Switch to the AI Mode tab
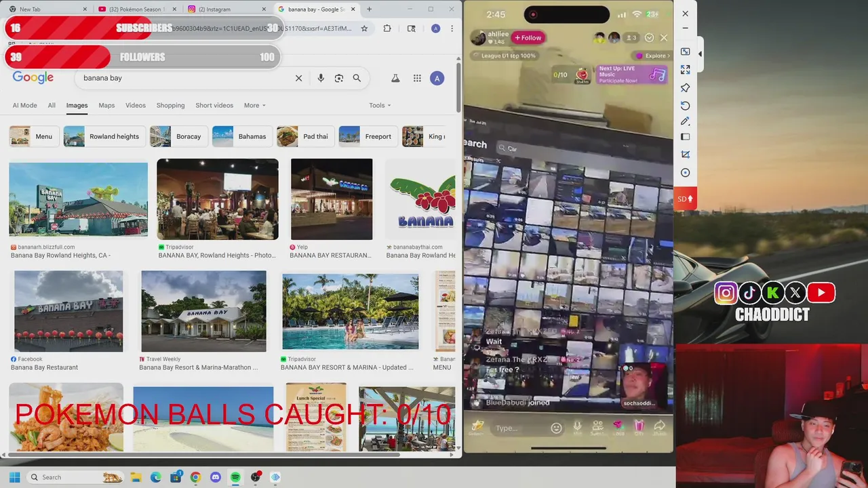Viewport: 868px width, 488px height. click(24, 105)
